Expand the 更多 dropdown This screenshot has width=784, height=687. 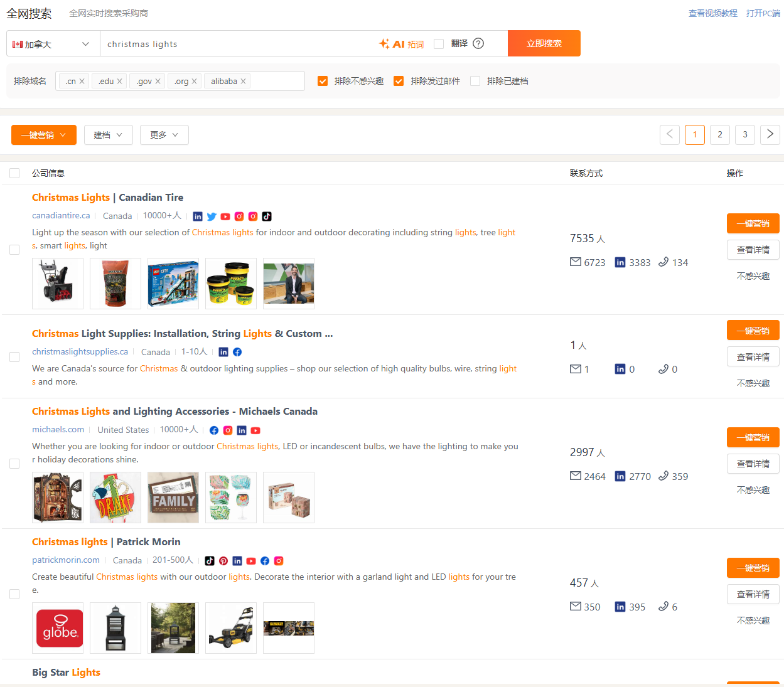(164, 135)
